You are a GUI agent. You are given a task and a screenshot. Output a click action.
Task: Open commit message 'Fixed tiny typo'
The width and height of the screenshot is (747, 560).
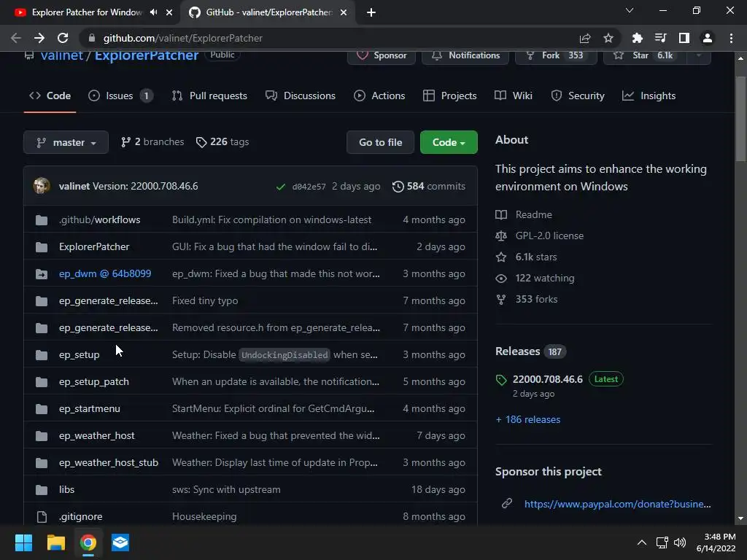point(205,301)
